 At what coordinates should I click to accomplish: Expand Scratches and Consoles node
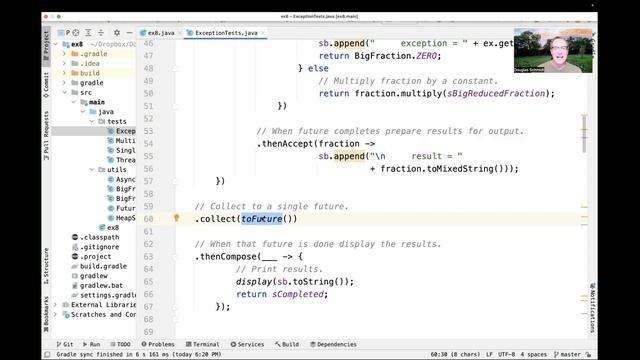coord(56,315)
